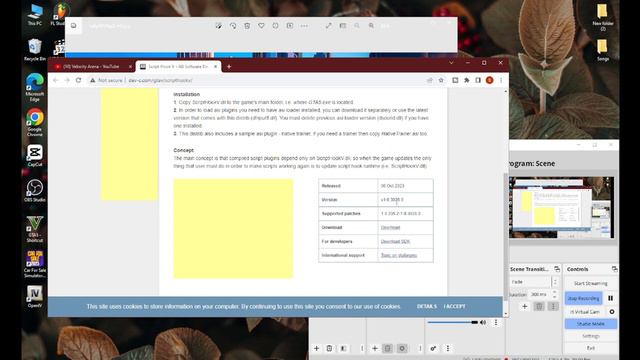Viewport: 640px width, 360px height.
Task: Click the filmstrip view icon in Photos toolbar
Action: click(343, 26)
